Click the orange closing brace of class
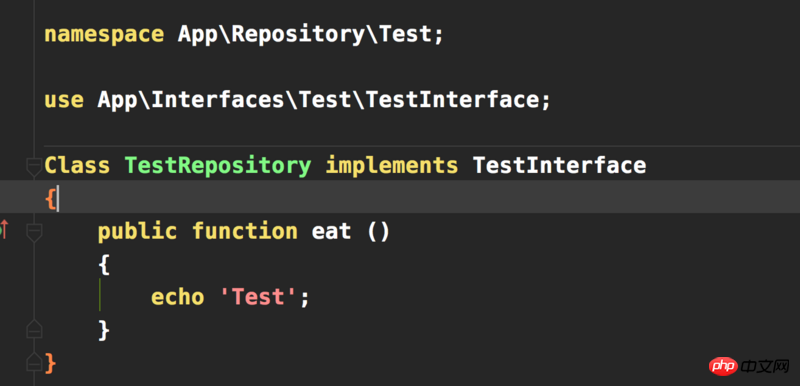The width and height of the screenshot is (800, 386). tap(50, 363)
